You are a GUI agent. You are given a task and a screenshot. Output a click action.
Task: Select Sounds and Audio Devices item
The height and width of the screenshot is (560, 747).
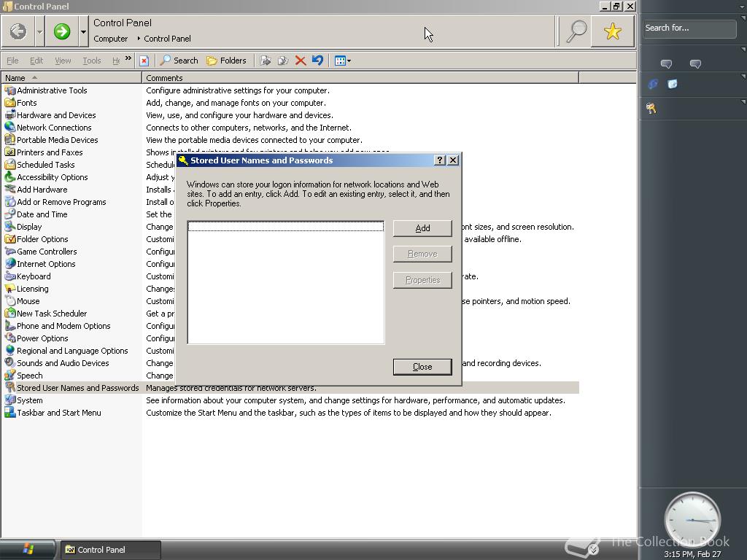tap(63, 363)
